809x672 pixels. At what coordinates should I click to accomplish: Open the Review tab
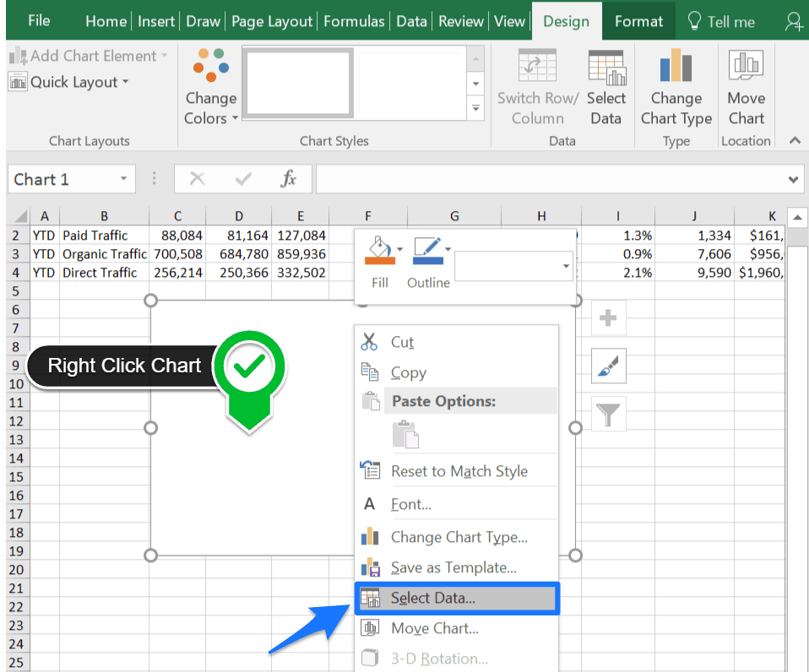pos(461,21)
